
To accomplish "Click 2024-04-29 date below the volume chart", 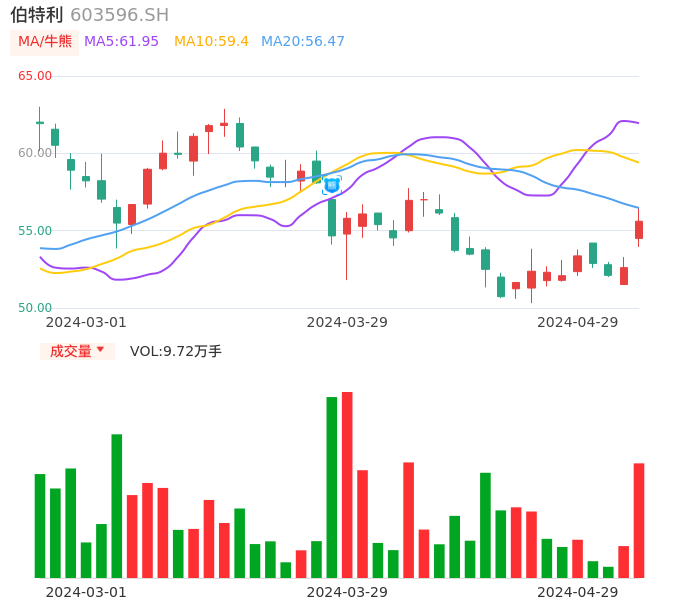I will [578, 592].
